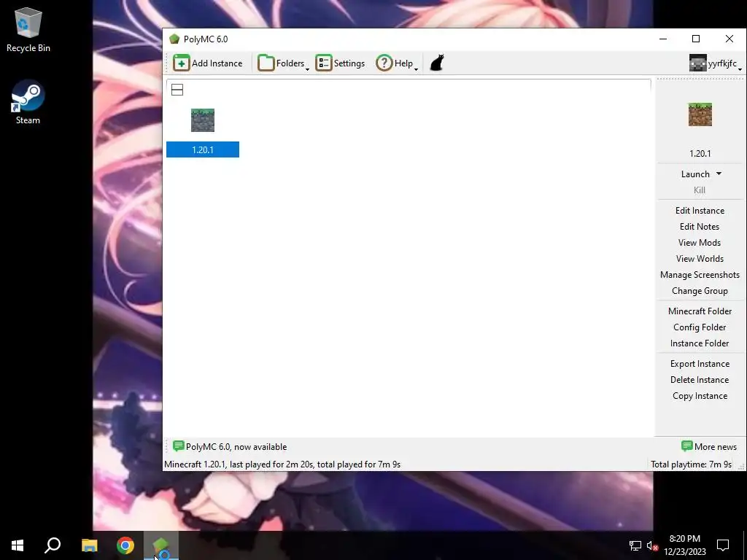Open Edit Notes

(x=700, y=227)
